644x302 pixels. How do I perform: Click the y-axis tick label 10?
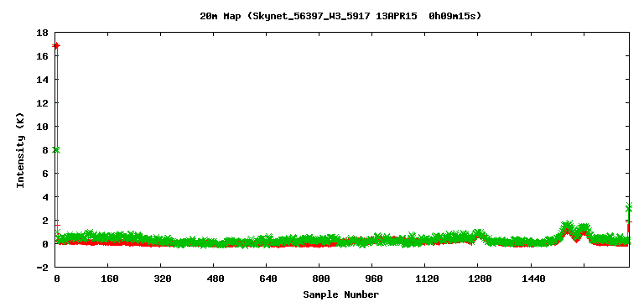point(42,127)
